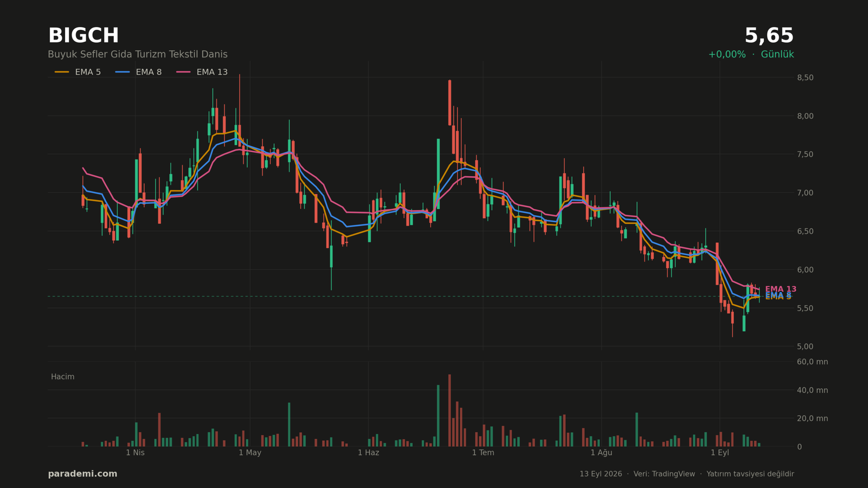Viewport: 868px width, 488px height.
Task: Click the 1 Ağu date axis label
Action: click(x=601, y=453)
